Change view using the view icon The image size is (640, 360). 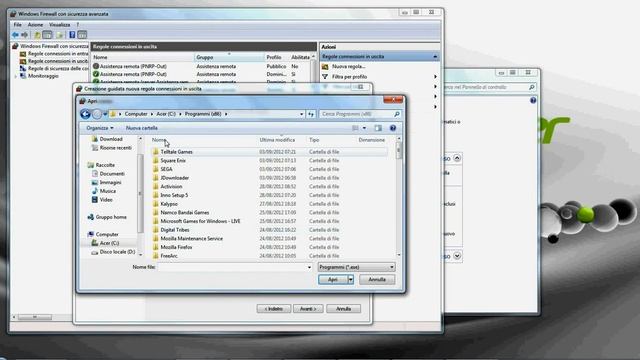[x=355, y=128]
